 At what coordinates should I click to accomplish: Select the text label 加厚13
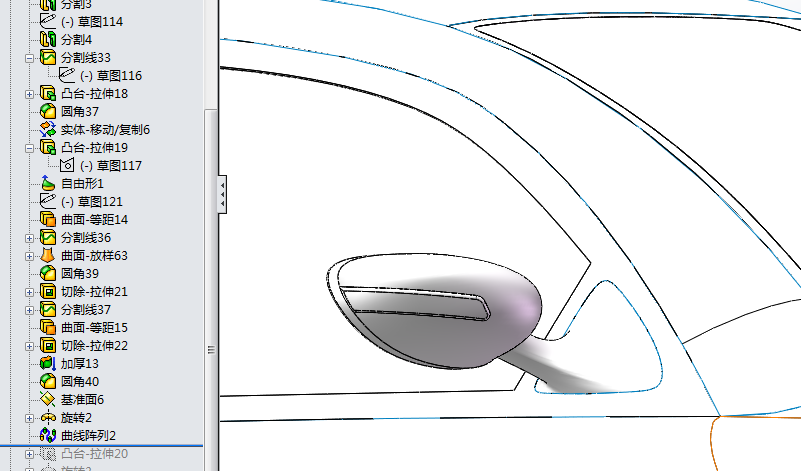coord(80,363)
